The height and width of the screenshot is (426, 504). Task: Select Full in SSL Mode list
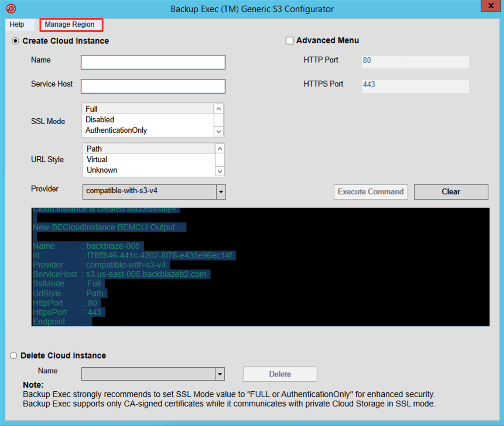148,109
